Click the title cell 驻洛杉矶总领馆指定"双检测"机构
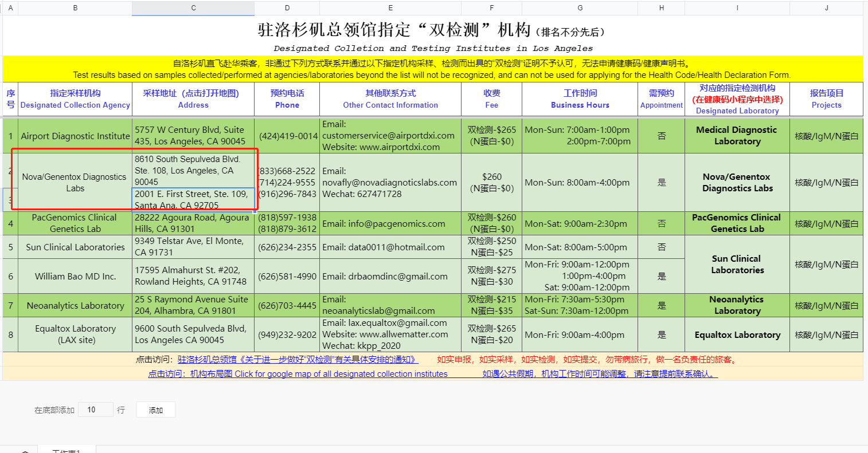This screenshot has height=453, width=868. [432, 30]
